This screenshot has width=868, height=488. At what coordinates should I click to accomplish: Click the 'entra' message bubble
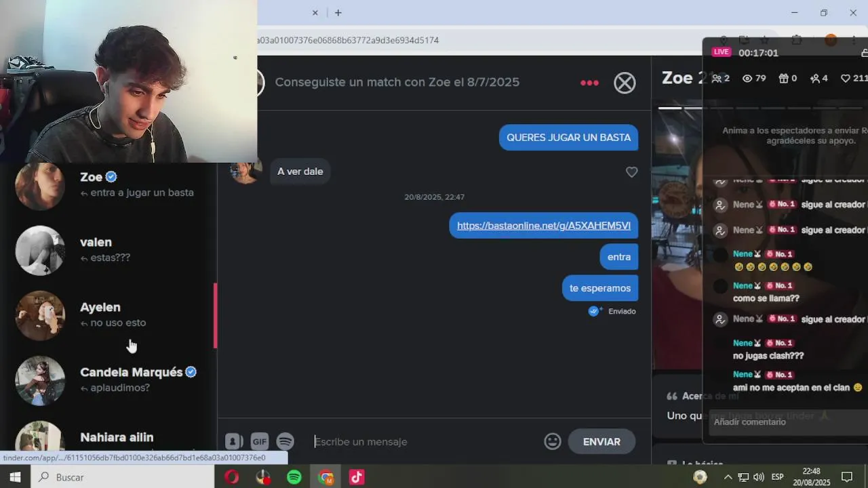coord(619,257)
